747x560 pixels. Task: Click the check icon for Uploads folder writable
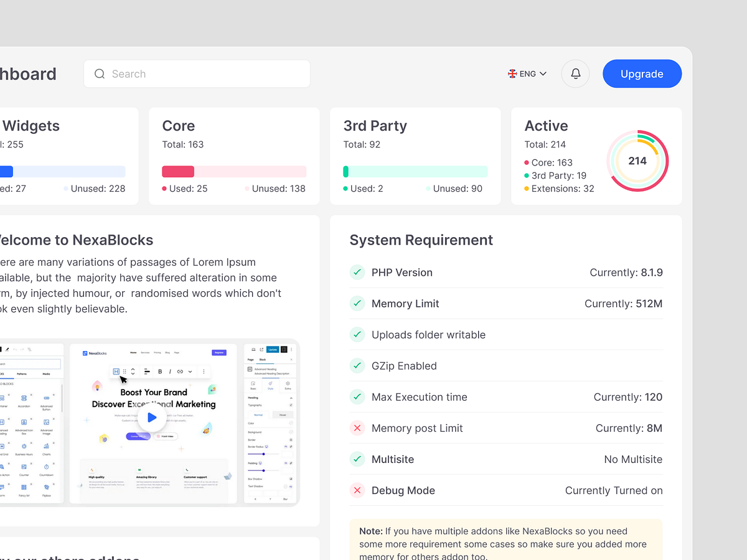click(x=357, y=335)
